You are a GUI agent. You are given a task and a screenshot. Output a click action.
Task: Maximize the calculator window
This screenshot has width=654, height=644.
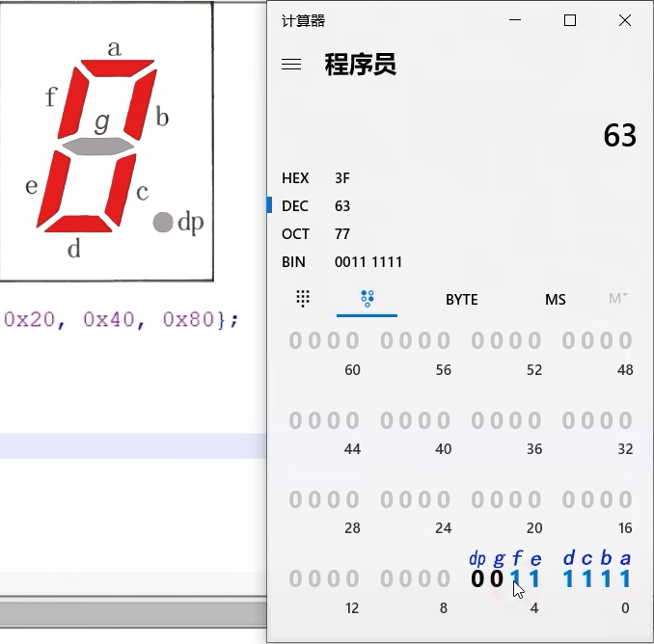tap(570, 20)
